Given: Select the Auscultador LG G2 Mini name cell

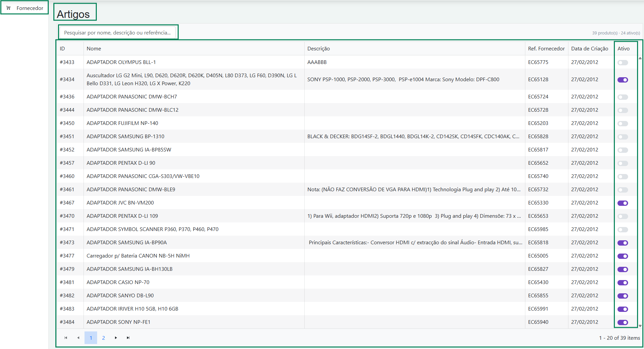Looking at the screenshot, I should (194, 79).
